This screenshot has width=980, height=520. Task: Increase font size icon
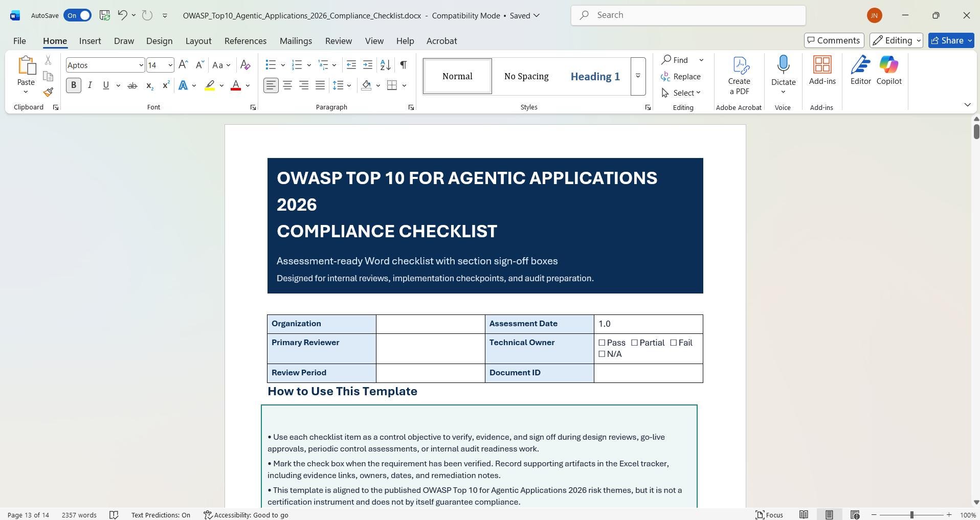click(x=183, y=65)
